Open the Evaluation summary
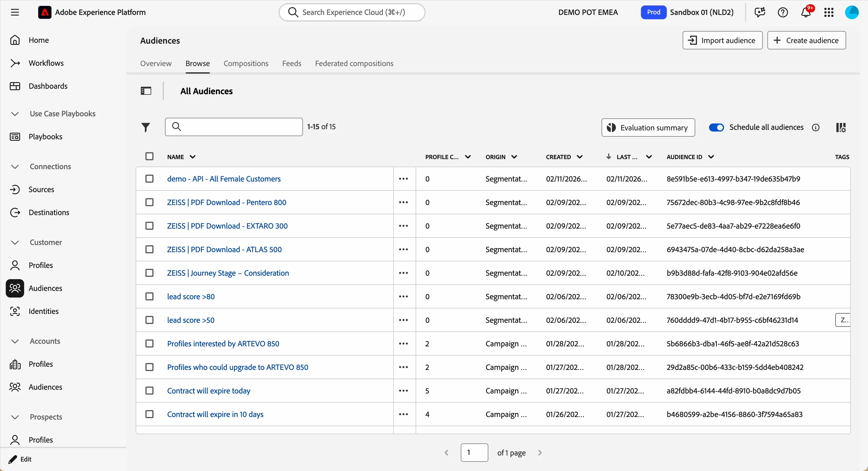 pyautogui.click(x=648, y=128)
